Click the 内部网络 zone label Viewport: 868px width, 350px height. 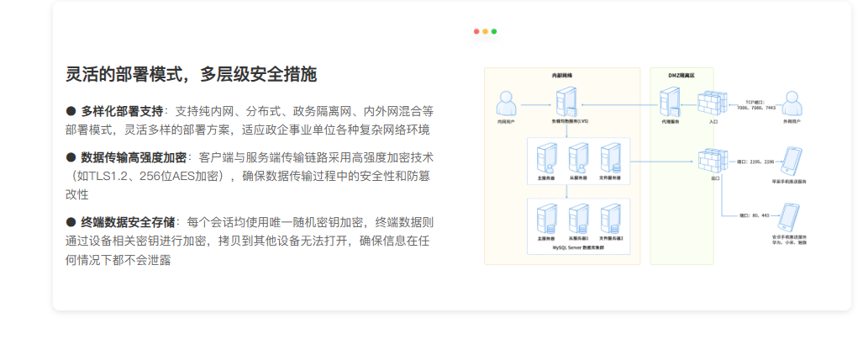coord(562,74)
